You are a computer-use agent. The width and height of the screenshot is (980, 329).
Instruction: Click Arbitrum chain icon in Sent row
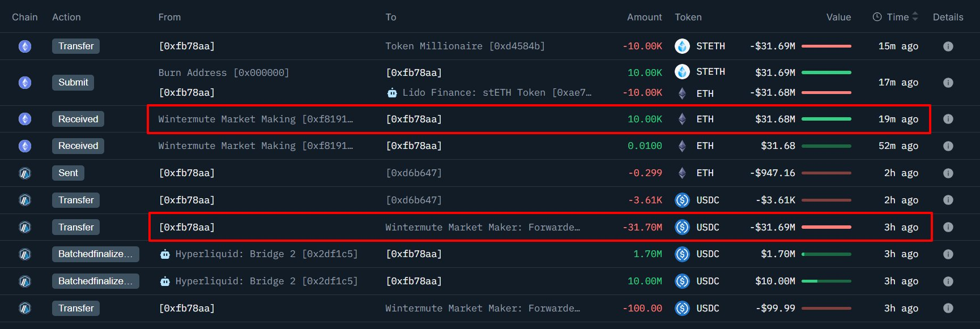(25, 173)
